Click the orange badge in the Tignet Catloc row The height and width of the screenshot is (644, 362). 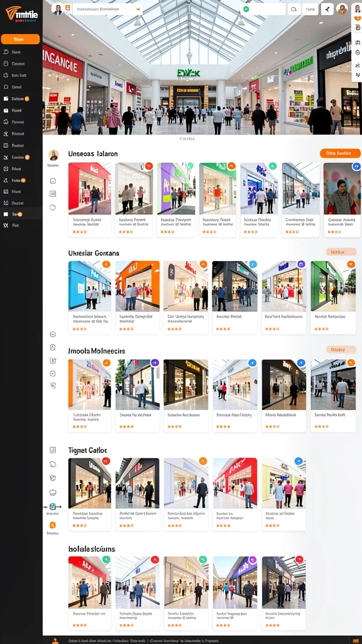pos(203,461)
